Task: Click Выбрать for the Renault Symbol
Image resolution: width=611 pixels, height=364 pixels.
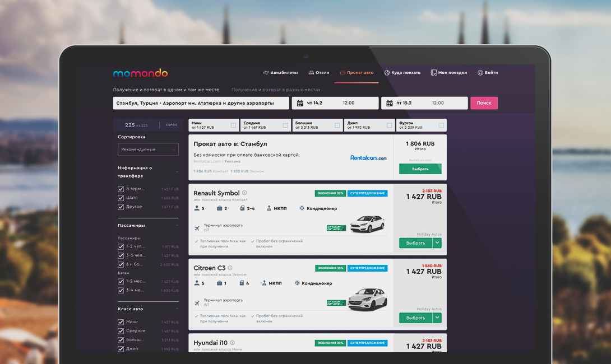Action: 415,243
